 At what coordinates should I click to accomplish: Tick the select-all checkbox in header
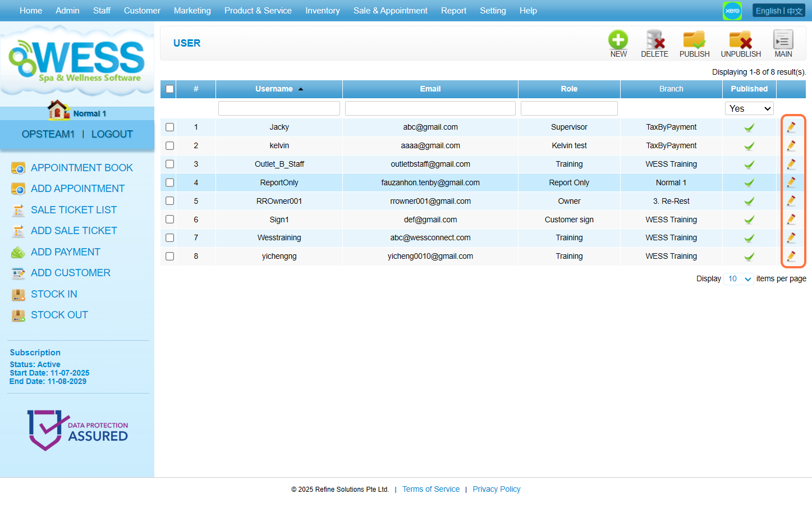point(169,89)
